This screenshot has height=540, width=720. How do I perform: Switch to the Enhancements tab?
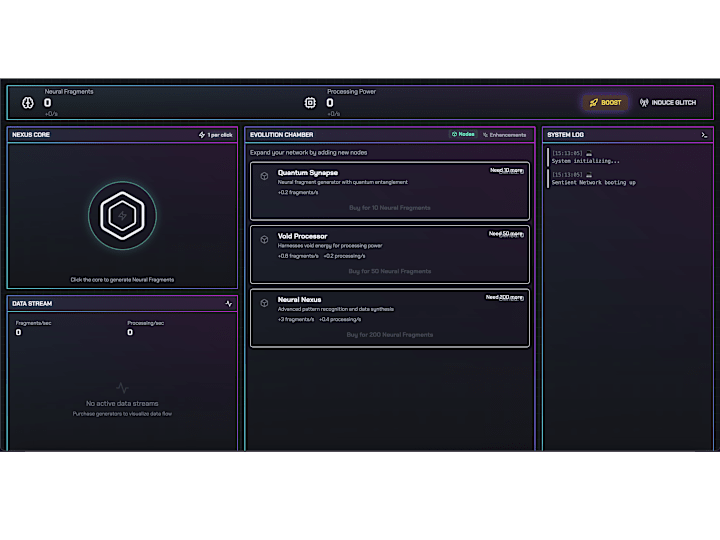click(504, 135)
